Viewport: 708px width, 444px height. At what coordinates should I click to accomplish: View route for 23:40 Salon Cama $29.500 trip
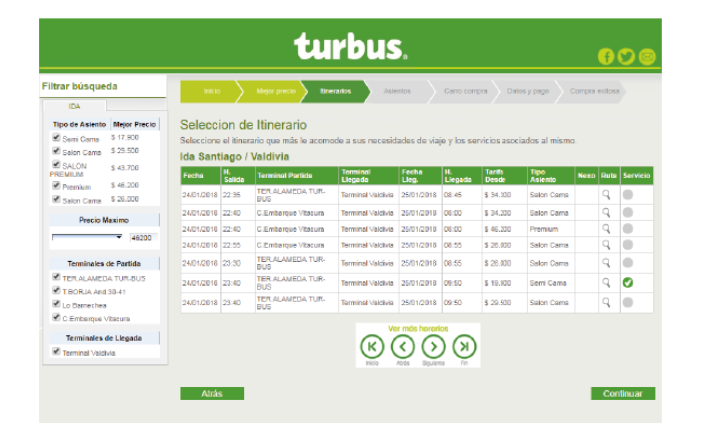point(606,302)
